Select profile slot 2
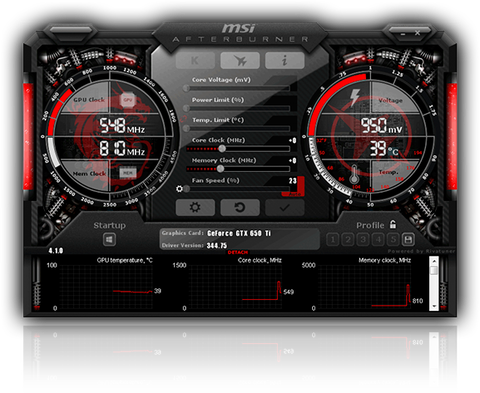480x393 pixels. (x=348, y=239)
